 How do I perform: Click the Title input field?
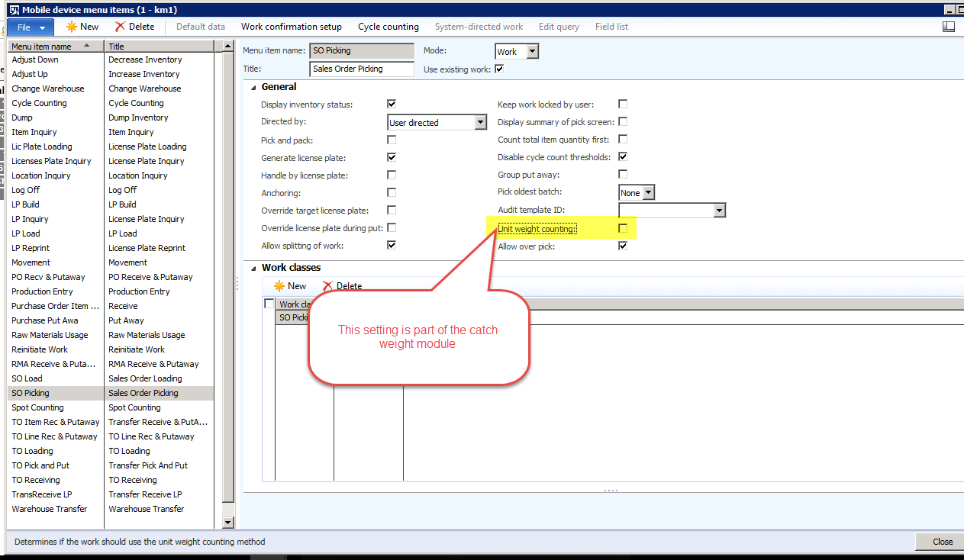click(x=362, y=69)
